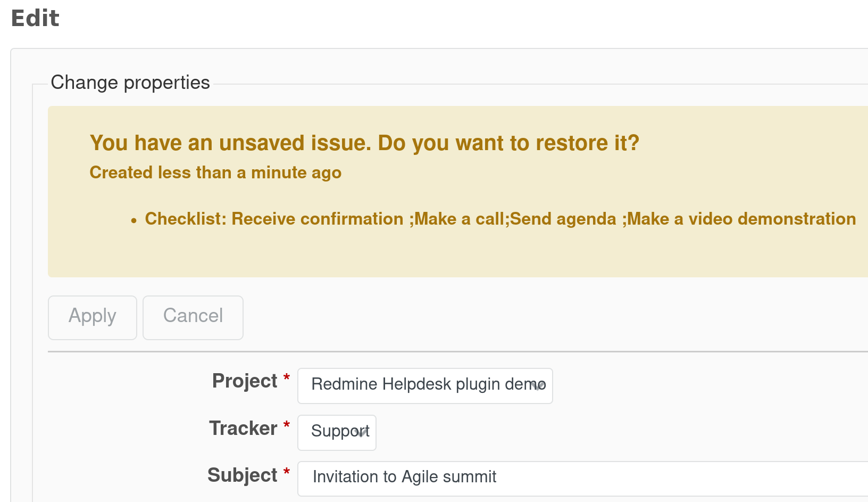Click Created less than a minute ago text
The image size is (868, 502).
(215, 172)
